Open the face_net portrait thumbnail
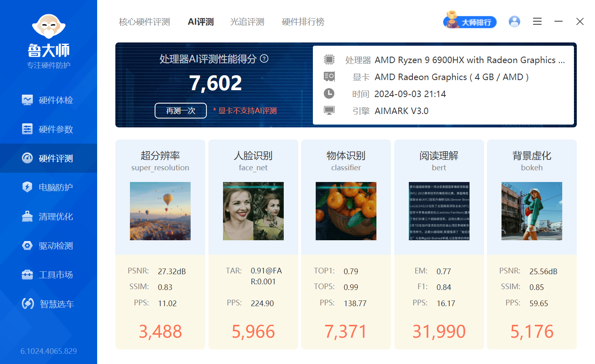This screenshot has height=364, width=595. (253, 211)
